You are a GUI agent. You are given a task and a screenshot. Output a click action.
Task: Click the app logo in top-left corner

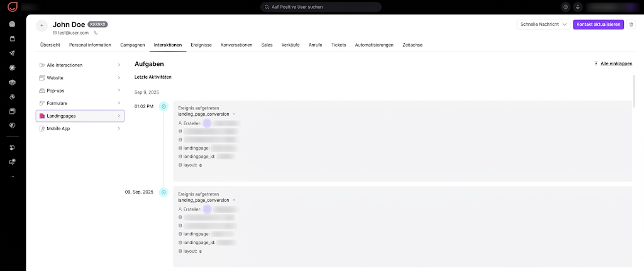13,7
